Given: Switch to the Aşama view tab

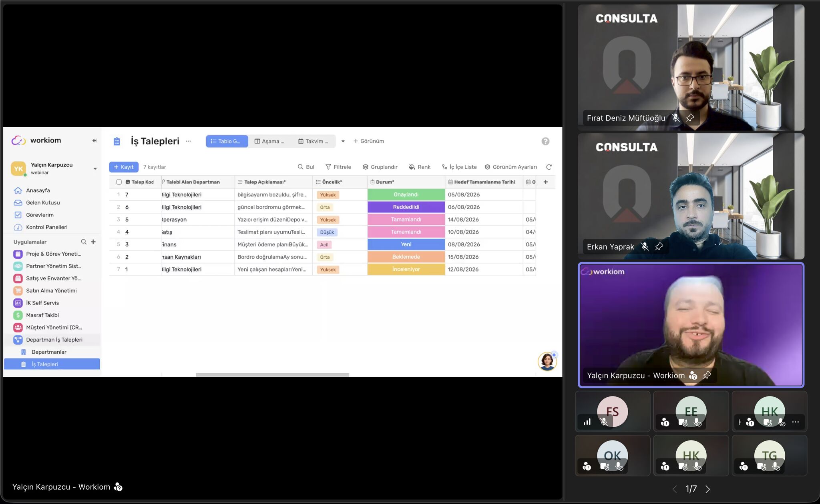Looking at the screenshot, I should click(x=269, y=141).
